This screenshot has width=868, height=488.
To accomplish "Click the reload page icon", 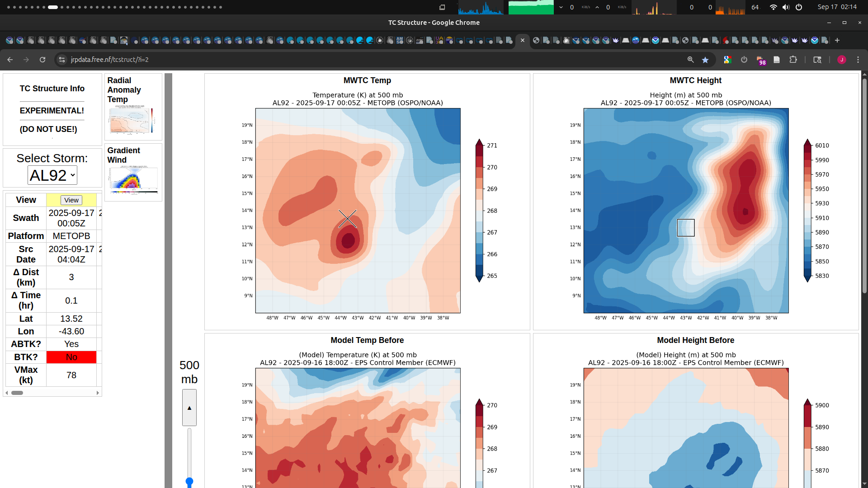I will click(42, 60).
